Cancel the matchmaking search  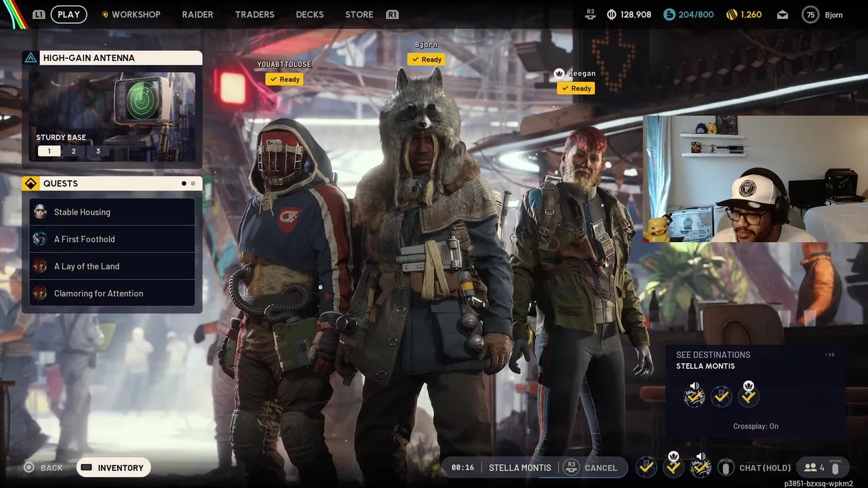point(601,468)
